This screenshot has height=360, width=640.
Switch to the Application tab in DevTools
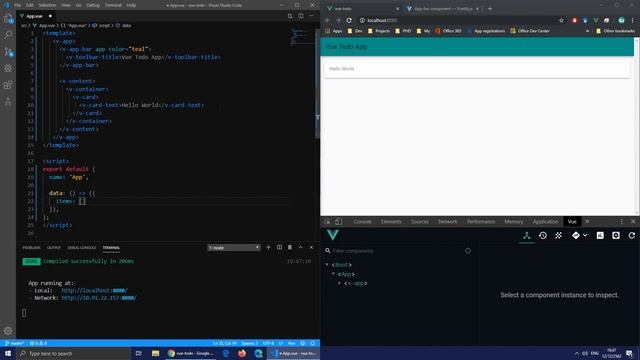pos(545,222)
